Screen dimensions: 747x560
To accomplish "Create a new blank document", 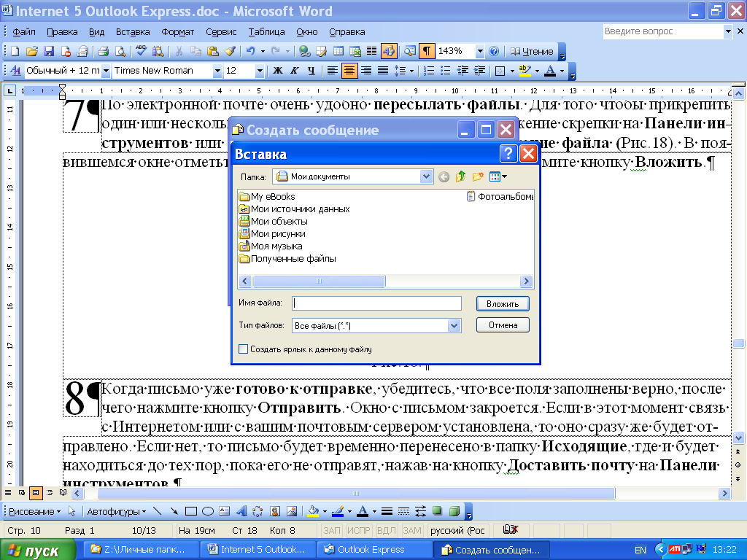I will [x=15, y=51].
